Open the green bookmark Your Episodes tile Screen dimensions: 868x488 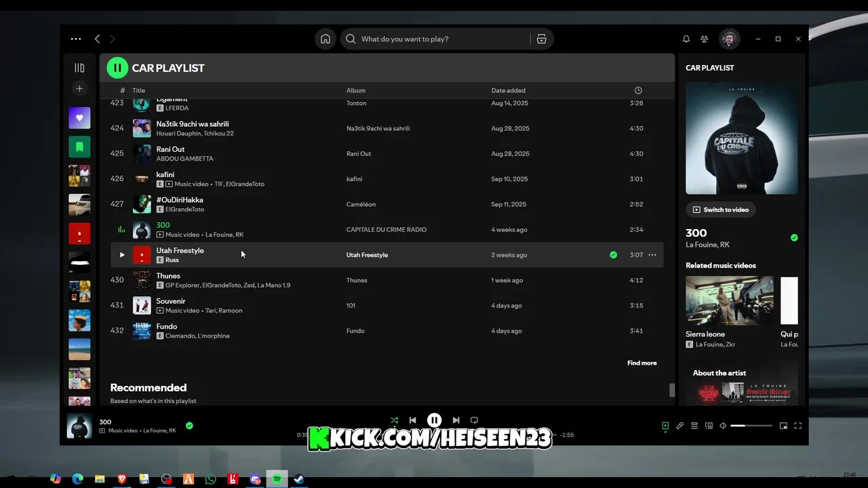[x=79, y=146]
